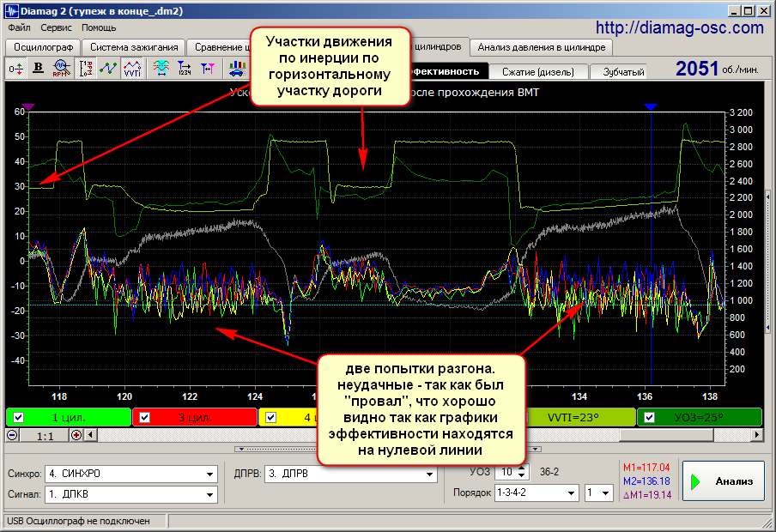Screen dimensions: 776x532
Task: Click horizontal scrollbar left arrow
Action: point(90,436)
